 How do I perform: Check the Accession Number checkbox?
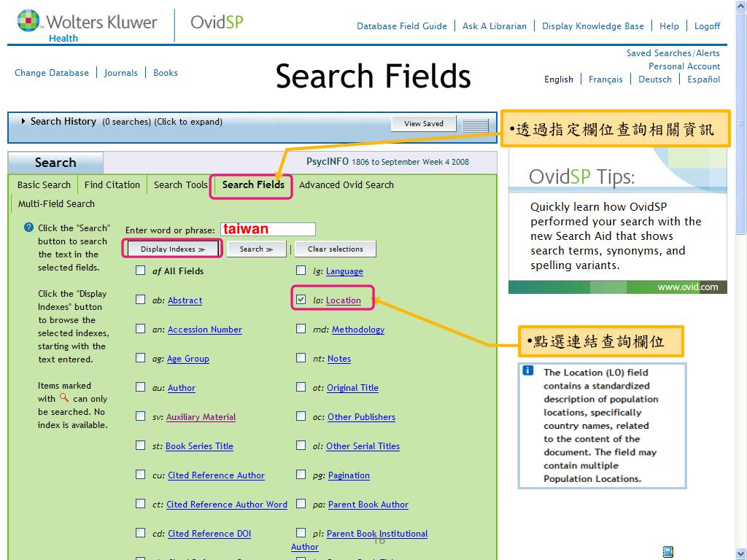(x=141, y=329)
